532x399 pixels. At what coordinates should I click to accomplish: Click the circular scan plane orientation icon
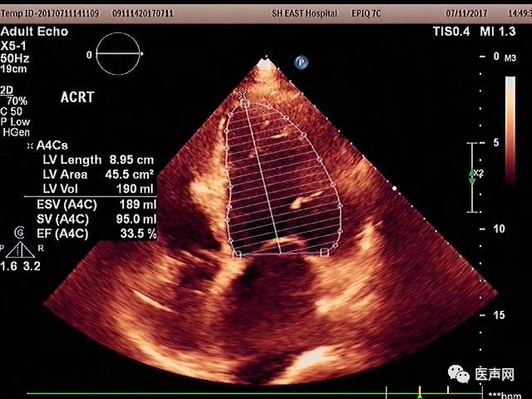pyautogui.click(x=119, y=55)
